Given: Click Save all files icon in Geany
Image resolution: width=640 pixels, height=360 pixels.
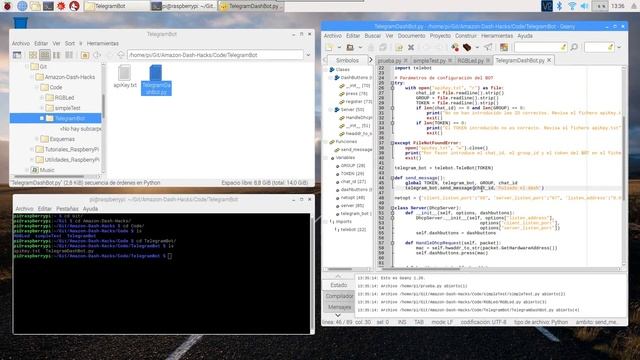Looking at the screenshot, I should (383, 48).
